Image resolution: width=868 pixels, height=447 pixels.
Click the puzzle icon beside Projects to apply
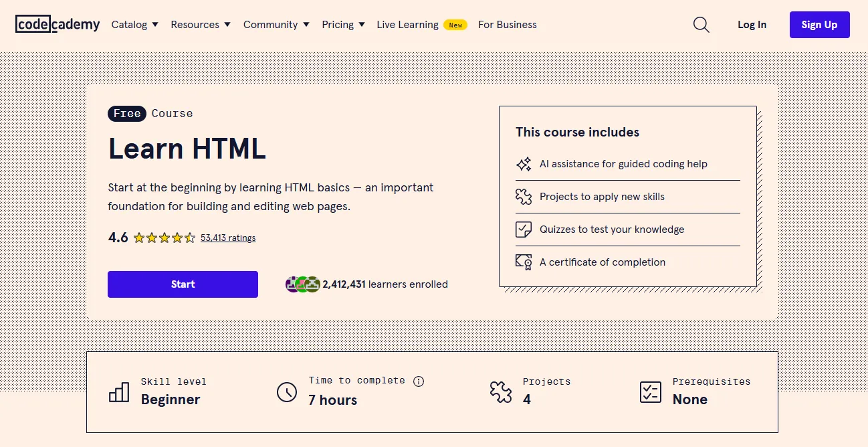(x=524, y=197)
